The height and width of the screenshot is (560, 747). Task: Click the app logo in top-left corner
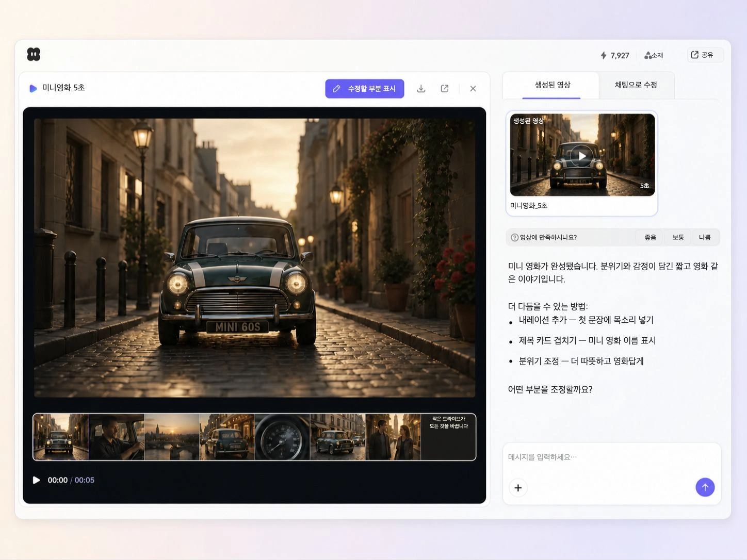click(x=34, y=54)
